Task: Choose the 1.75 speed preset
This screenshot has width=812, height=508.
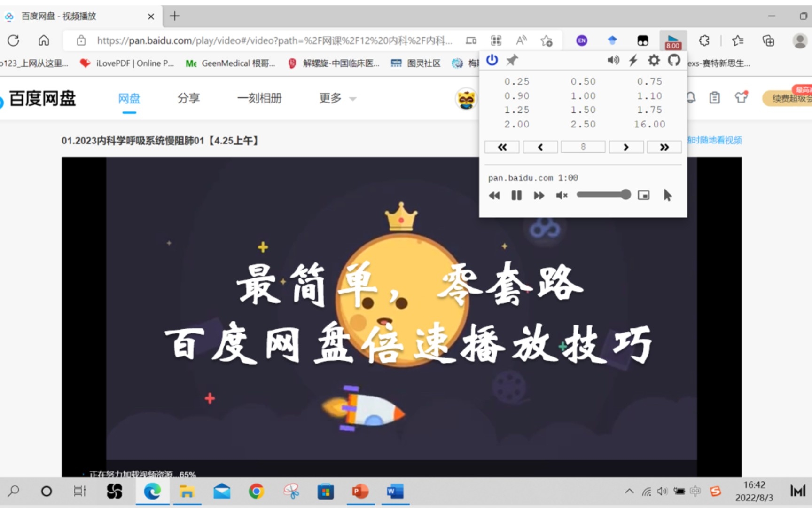Action: pyautogui.click(x=649, y=110)
